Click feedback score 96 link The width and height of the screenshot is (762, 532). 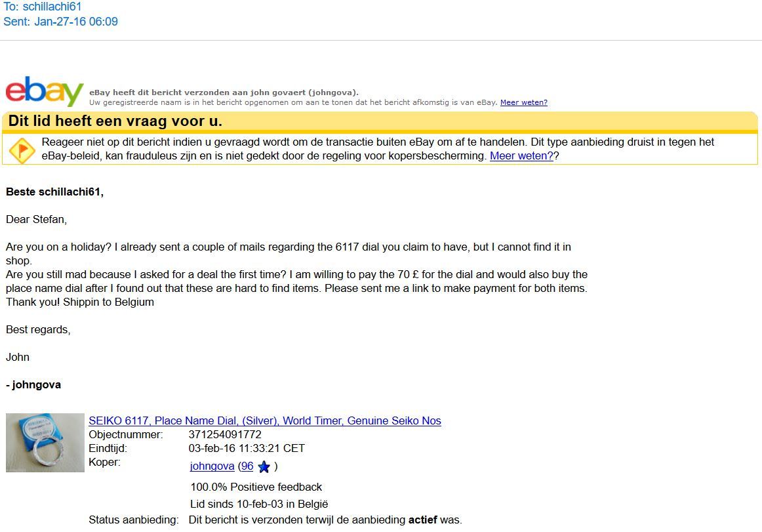(x=247, y=466)
